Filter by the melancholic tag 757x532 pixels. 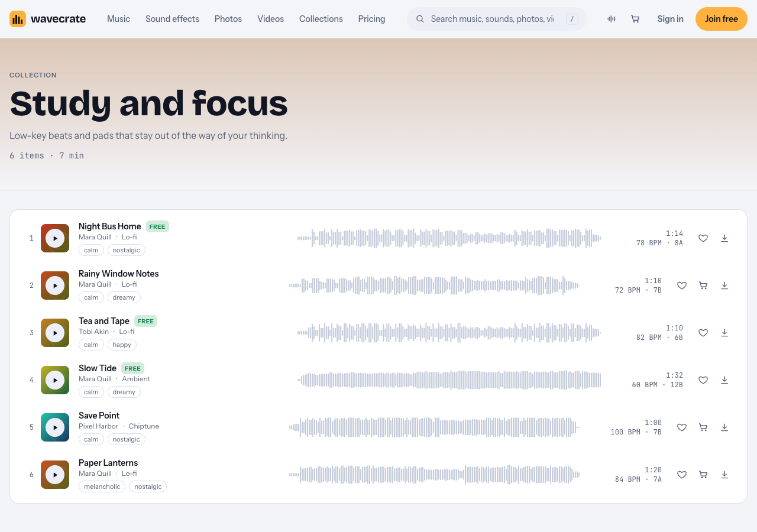click(x=102, y=486)
